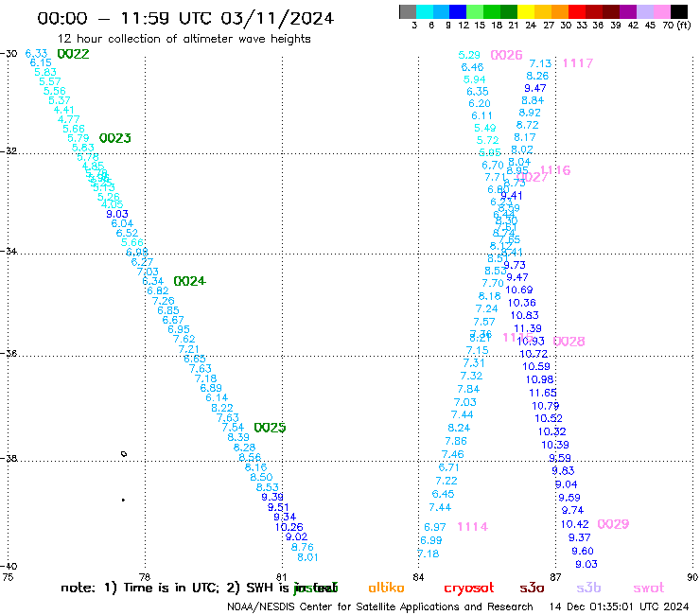This screenshot has width=700, height=615.
Task: Click the wave height value 10.42
Action: [575, 524]
